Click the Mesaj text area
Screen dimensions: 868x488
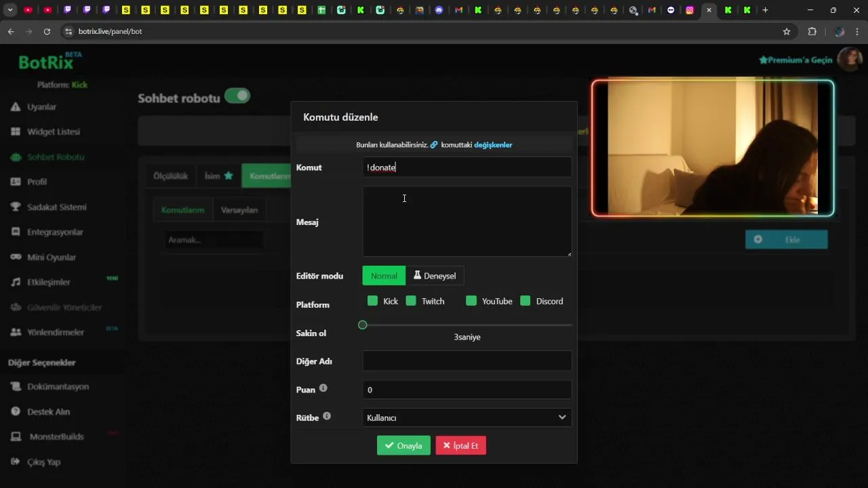coord(467,222)
